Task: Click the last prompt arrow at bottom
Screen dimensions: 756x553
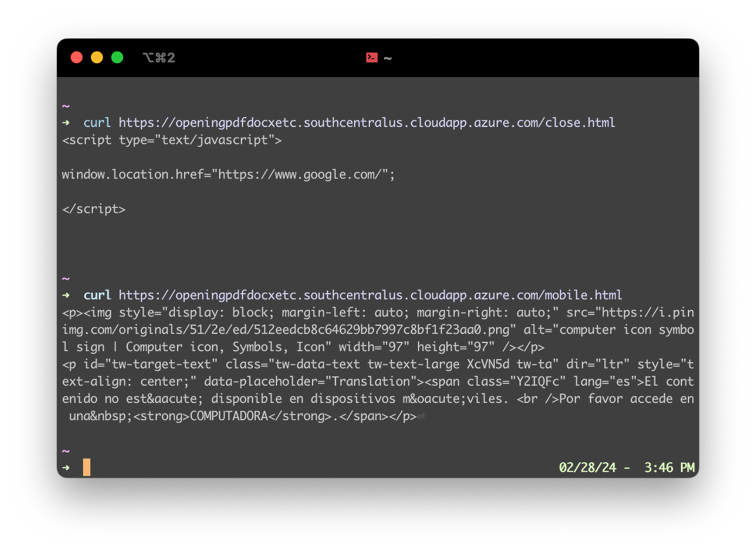Action: (x=66, y=468)
